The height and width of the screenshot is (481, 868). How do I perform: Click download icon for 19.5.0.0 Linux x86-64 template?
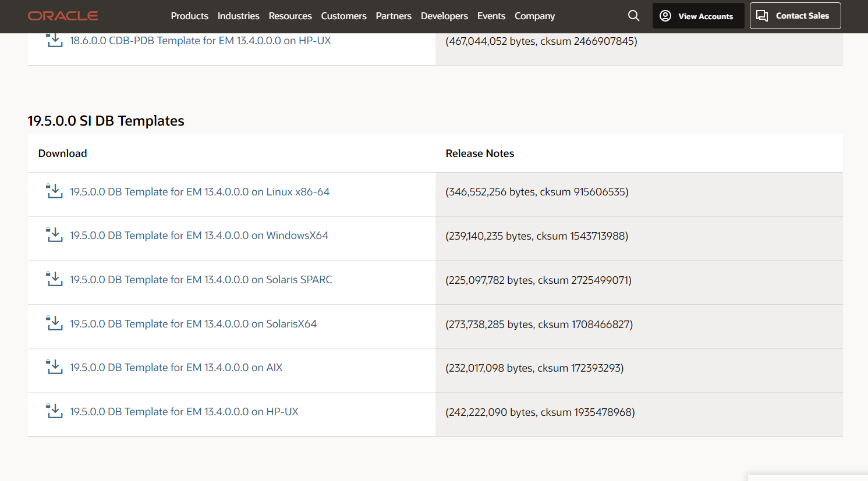(x=54, y=191)
